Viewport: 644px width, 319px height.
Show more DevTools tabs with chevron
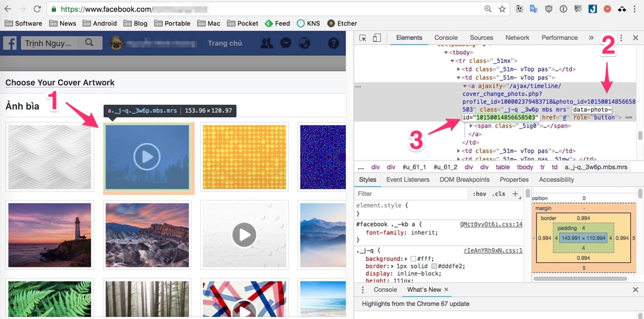[x=591, y=38]
